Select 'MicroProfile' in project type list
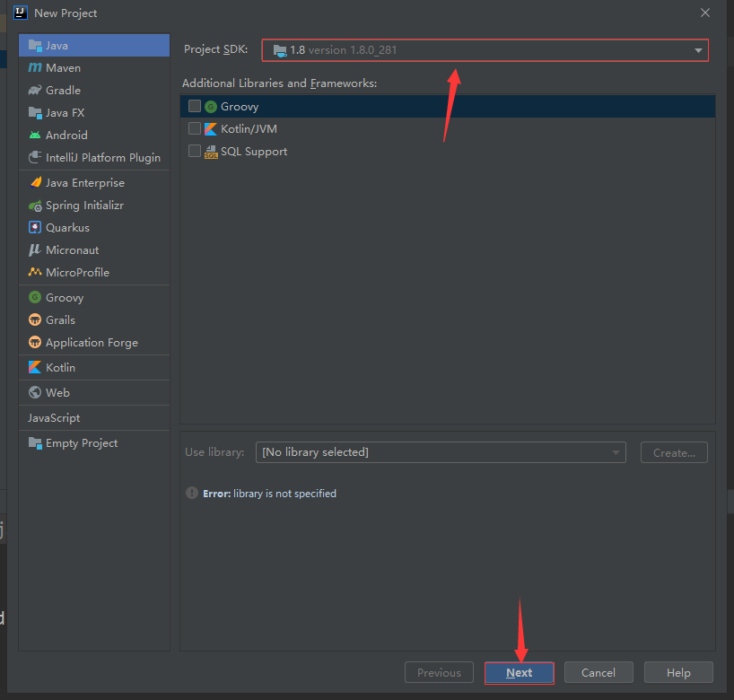734x700 pixels. (94, 273)
